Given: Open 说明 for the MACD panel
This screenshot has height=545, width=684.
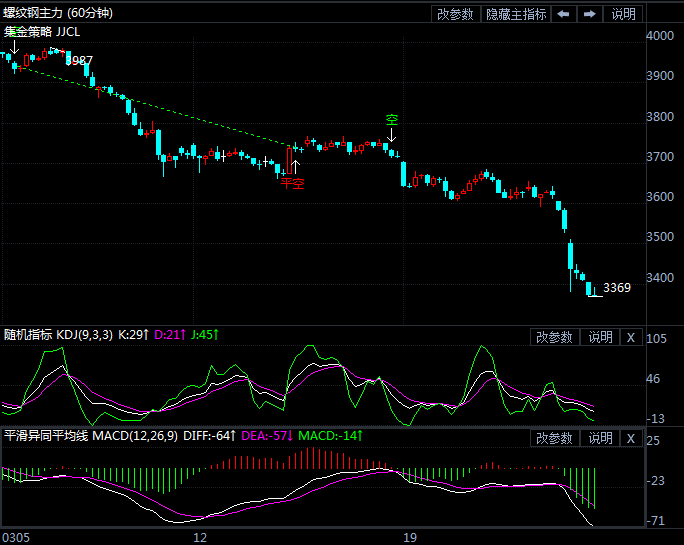Looking at the screenshot, I should [600, 438].
